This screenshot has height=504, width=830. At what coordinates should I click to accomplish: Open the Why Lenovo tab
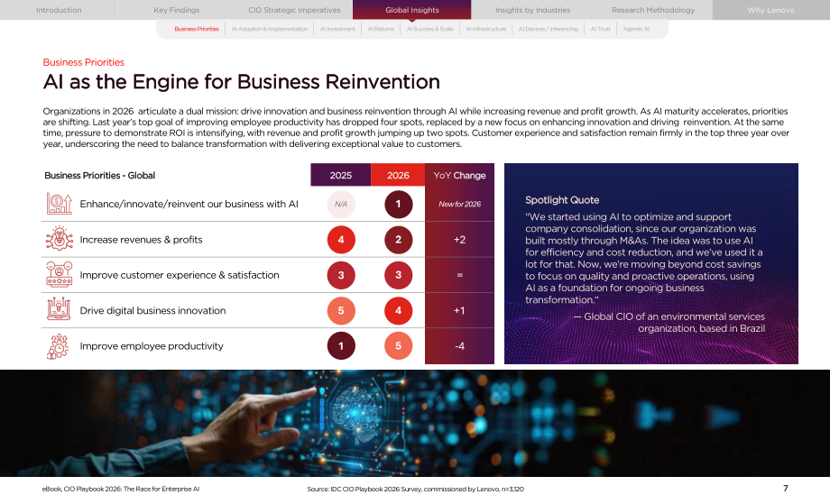770,10
